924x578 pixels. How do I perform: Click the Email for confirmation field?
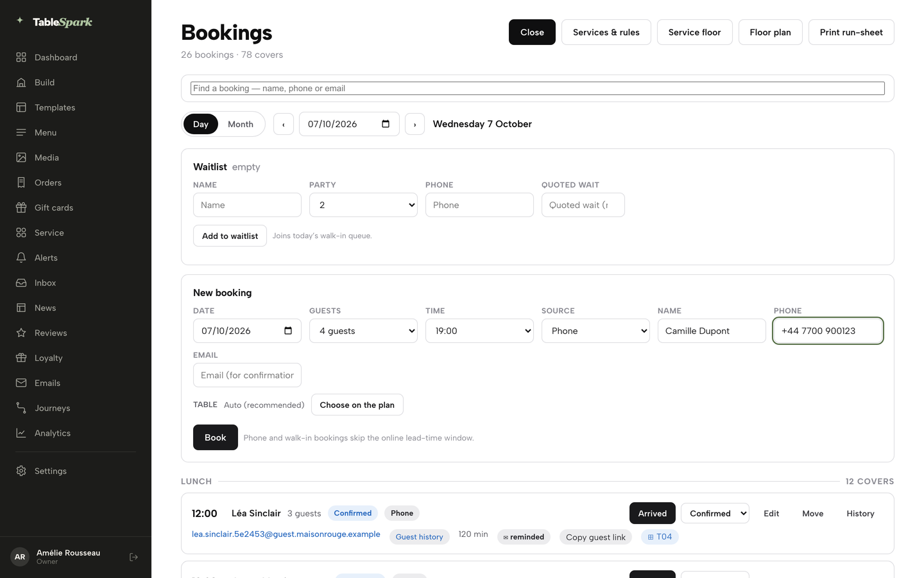coord(247,375)
